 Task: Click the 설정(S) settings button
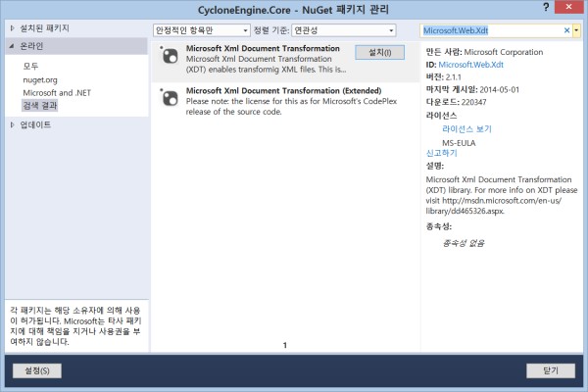click(37, 370)
